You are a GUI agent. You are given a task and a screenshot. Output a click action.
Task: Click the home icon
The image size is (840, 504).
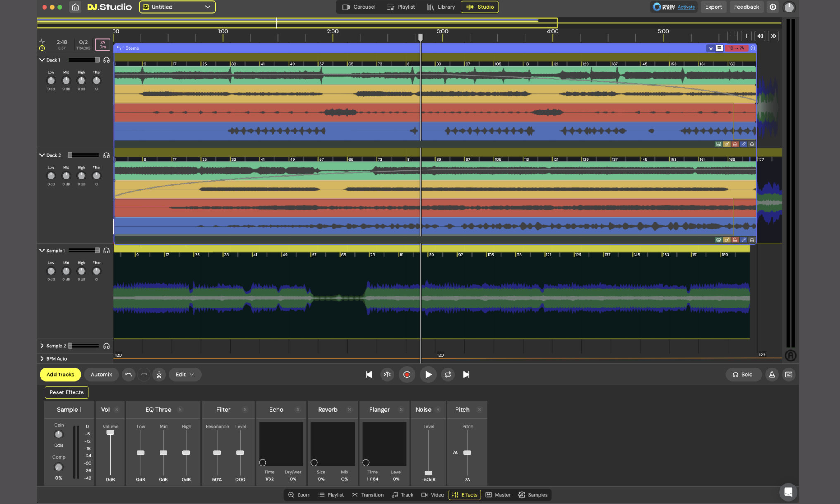(x=75, y=7)
